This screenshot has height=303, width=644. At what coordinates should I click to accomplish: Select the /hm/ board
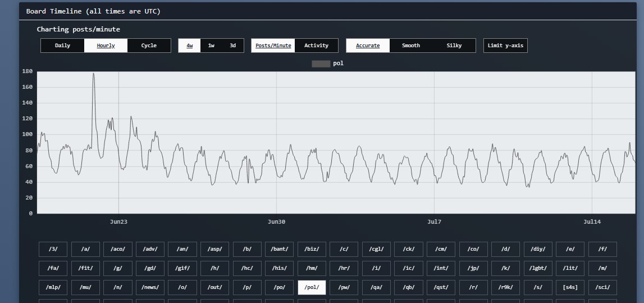tap(312, 269)
